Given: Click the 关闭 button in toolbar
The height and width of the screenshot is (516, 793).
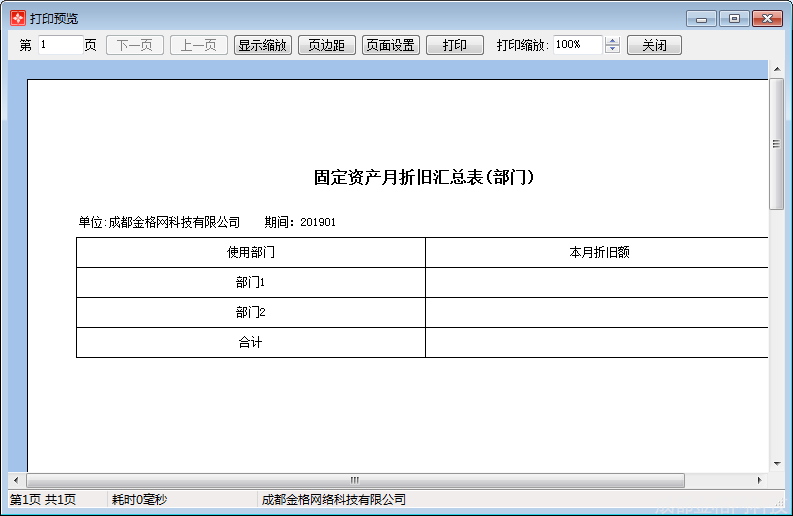Looking at the screenshot, I should 654,45.
